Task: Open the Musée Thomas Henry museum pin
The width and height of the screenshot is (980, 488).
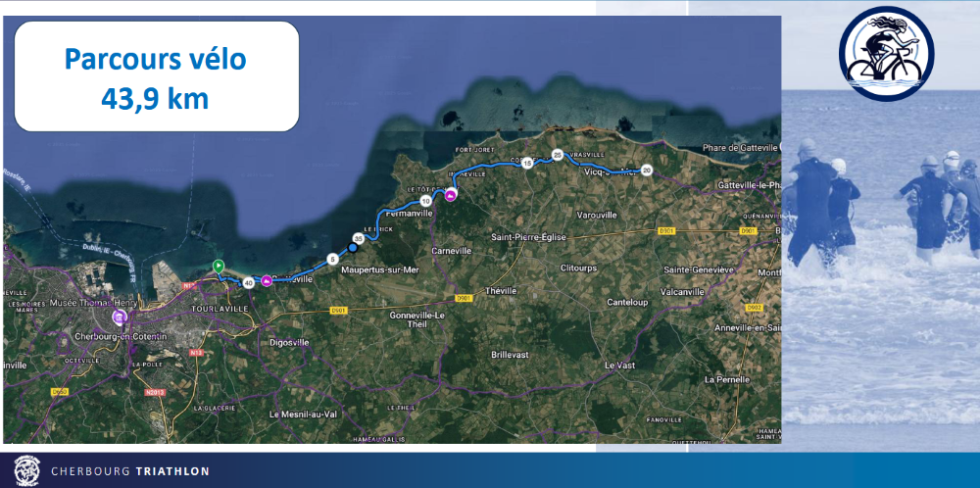Action: [119, 317]
